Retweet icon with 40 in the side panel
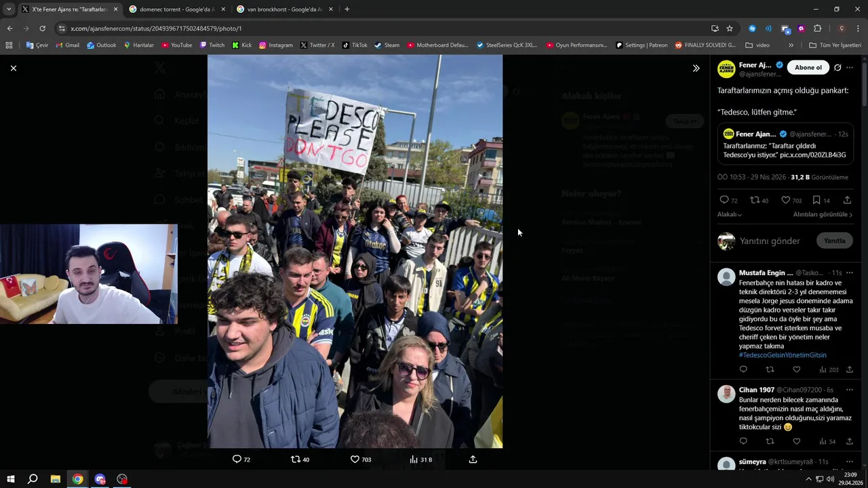Image resolution: width=868 pixels, height=488 pixels. 755,200
